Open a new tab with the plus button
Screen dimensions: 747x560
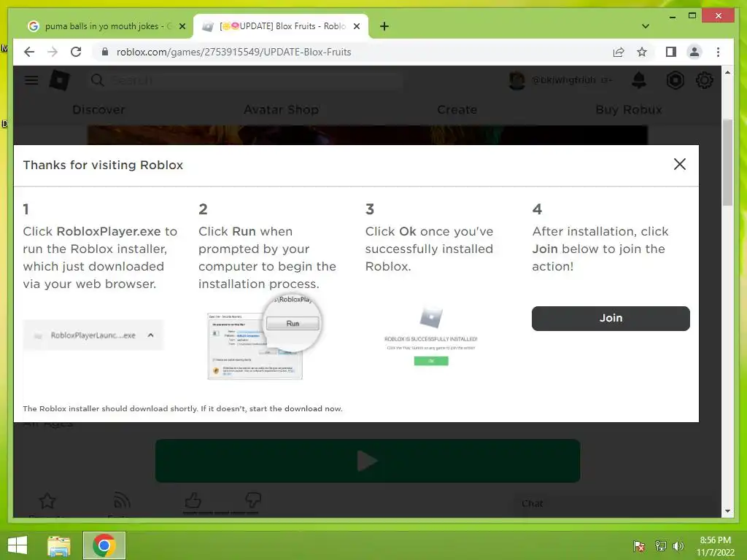click(384, 26)
